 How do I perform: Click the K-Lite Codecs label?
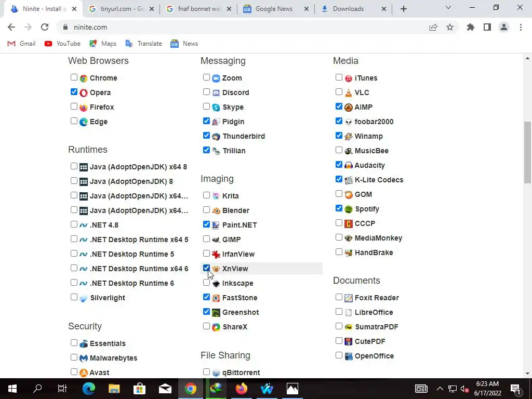pos(379,180)
